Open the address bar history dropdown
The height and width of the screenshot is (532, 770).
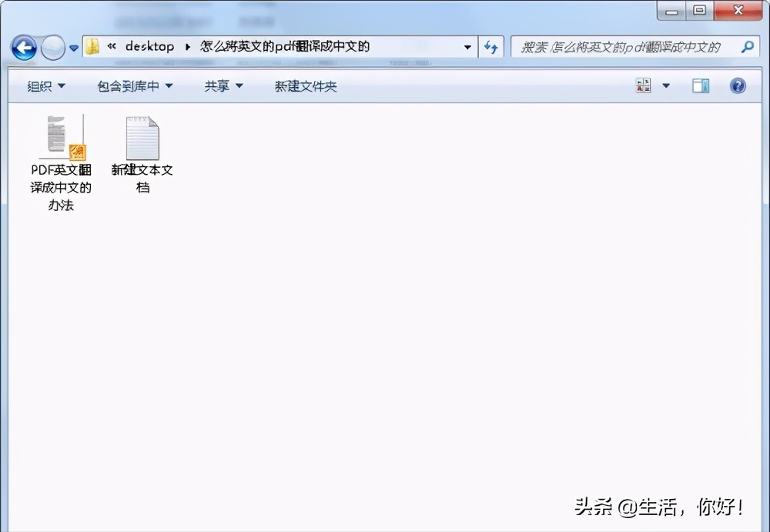coord(467,47)
